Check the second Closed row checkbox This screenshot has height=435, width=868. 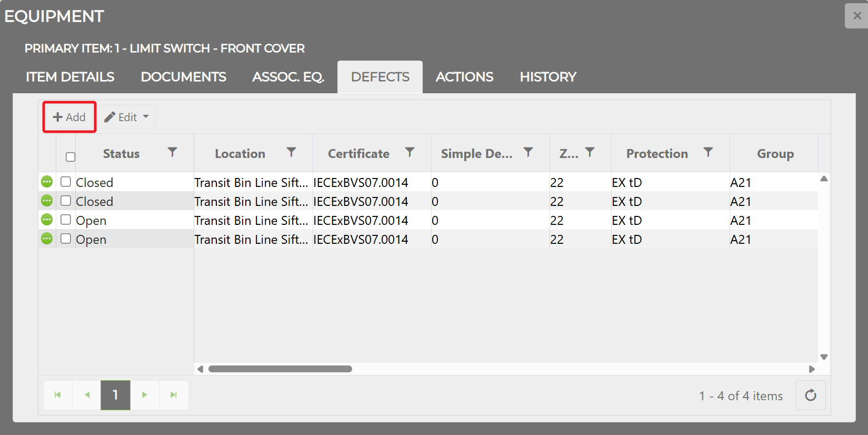click(x=66, y=201)
